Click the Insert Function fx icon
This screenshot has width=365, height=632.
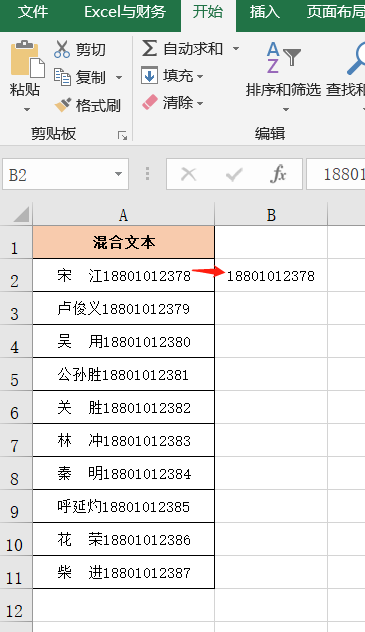(278, 174)
